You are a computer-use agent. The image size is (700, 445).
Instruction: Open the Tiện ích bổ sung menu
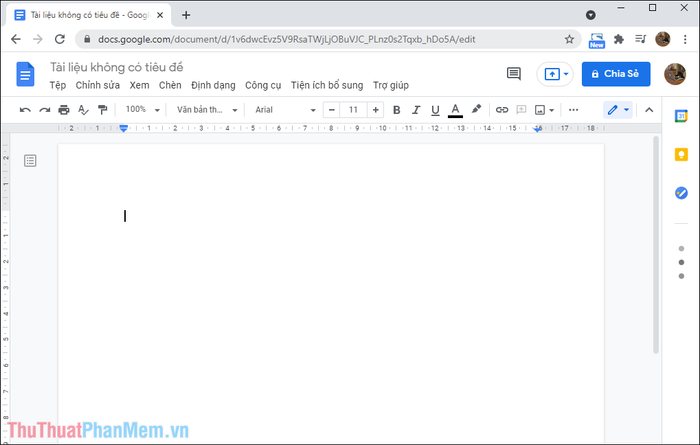327,85
